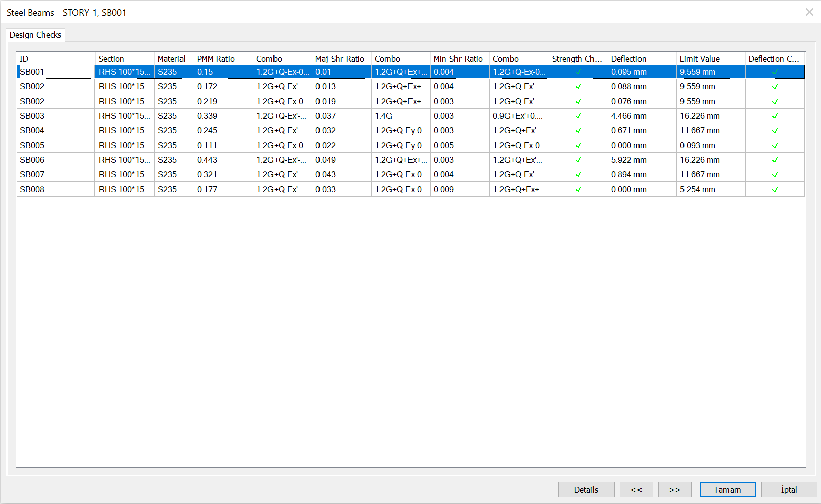The image size is (821, 504).
Task: Go to previous beam with << button
Action: click(x=636, y=489)
